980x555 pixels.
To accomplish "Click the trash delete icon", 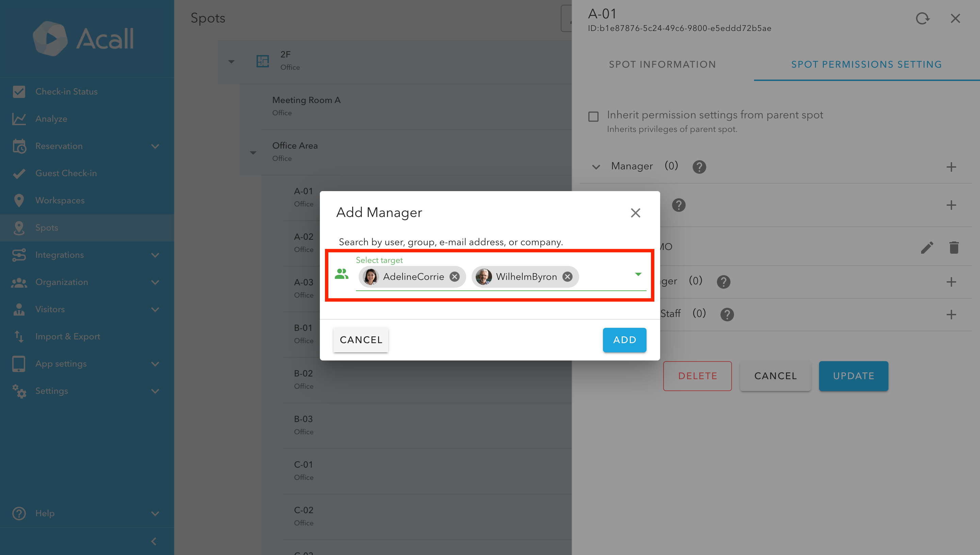I will pyautogui.click(x=954, y=247).
